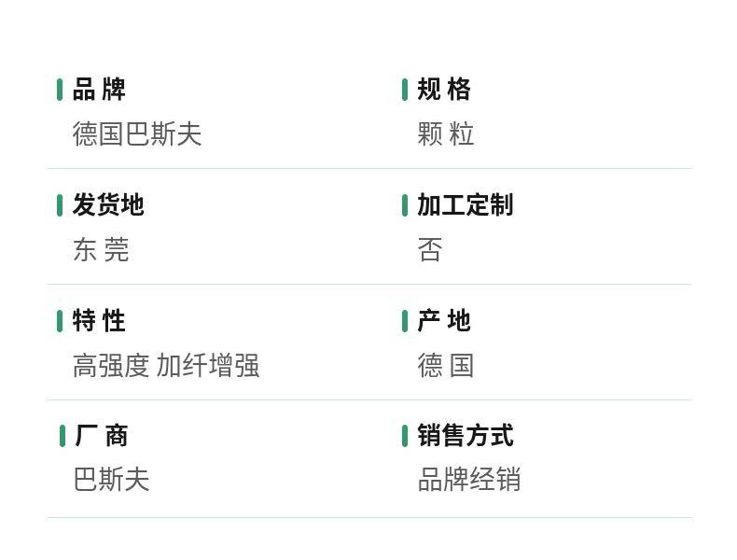
Task: Click the green marker beside 特性
Action: tap(60, 321)
